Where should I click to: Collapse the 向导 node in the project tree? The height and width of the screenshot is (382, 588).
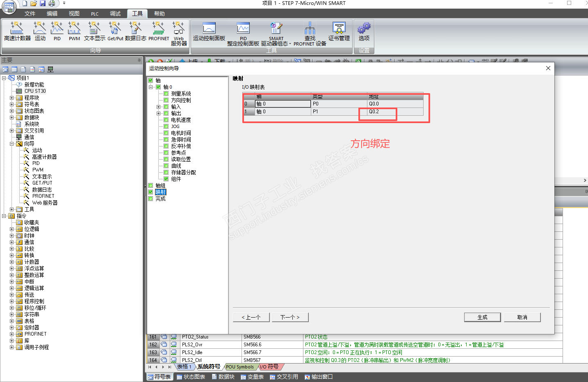[x=11, y=144]
